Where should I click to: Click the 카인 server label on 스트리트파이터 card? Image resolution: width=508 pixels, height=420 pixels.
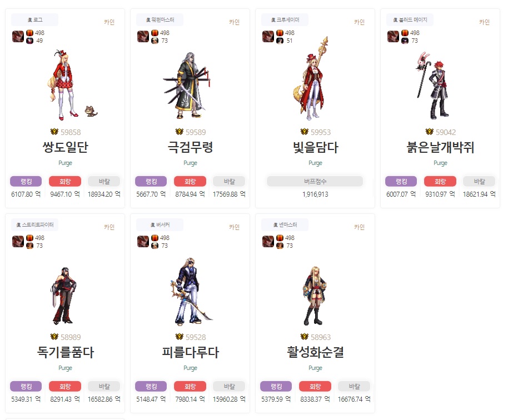[x=109, y=227]
